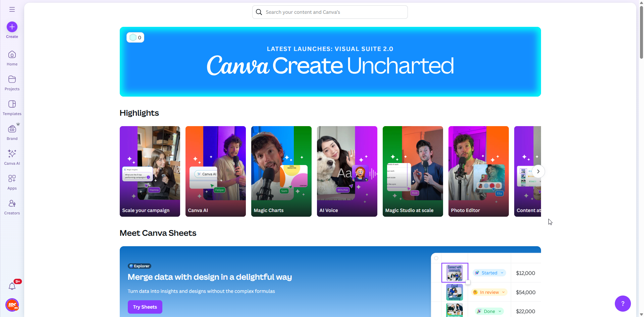Click the Try Sheets button
644x317 pixels.
tap(145, 307)
